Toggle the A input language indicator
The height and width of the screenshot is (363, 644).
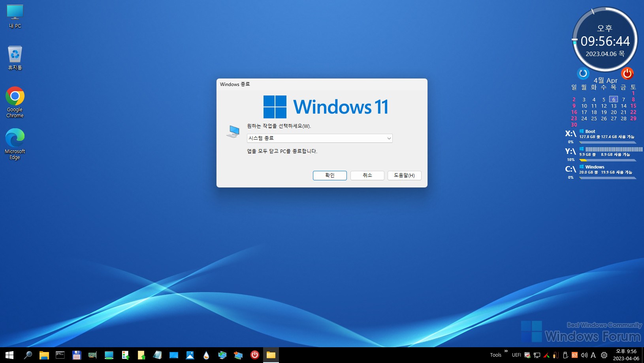593,355
